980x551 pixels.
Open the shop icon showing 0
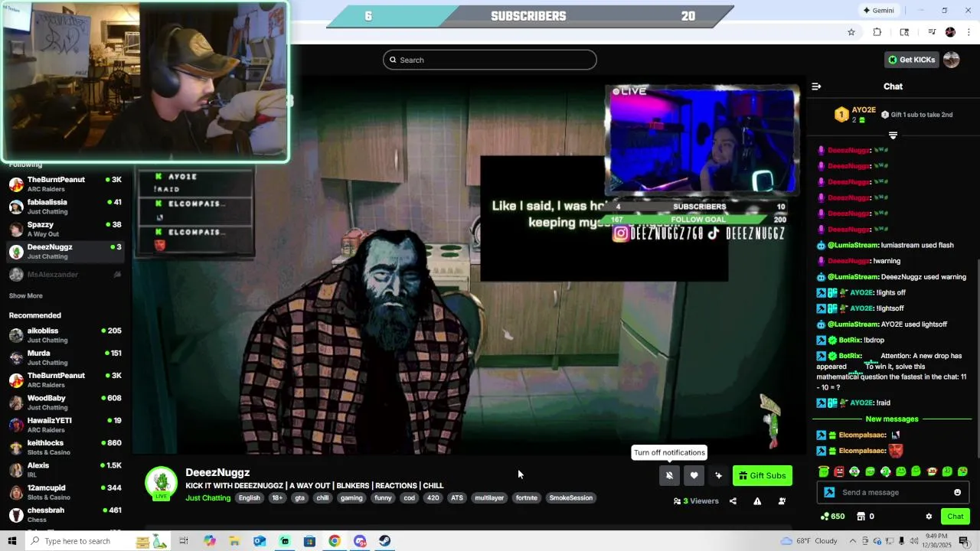tap(865, 517)
